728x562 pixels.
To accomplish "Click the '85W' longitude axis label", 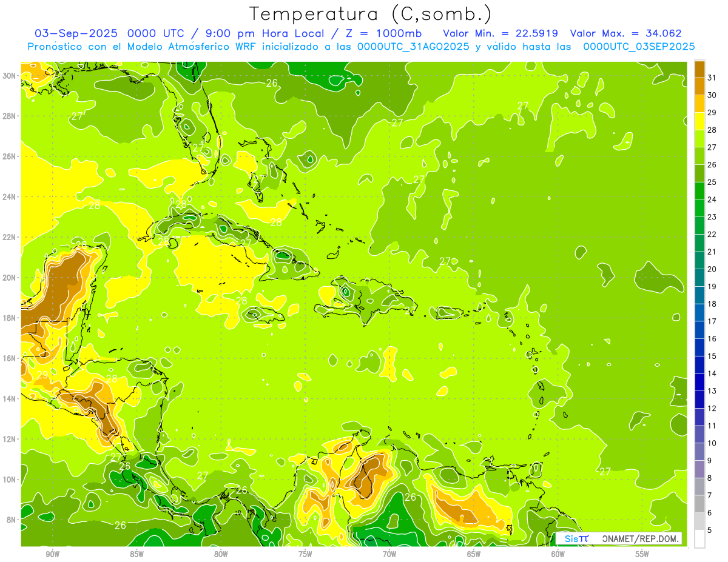I will click(136, 554).
